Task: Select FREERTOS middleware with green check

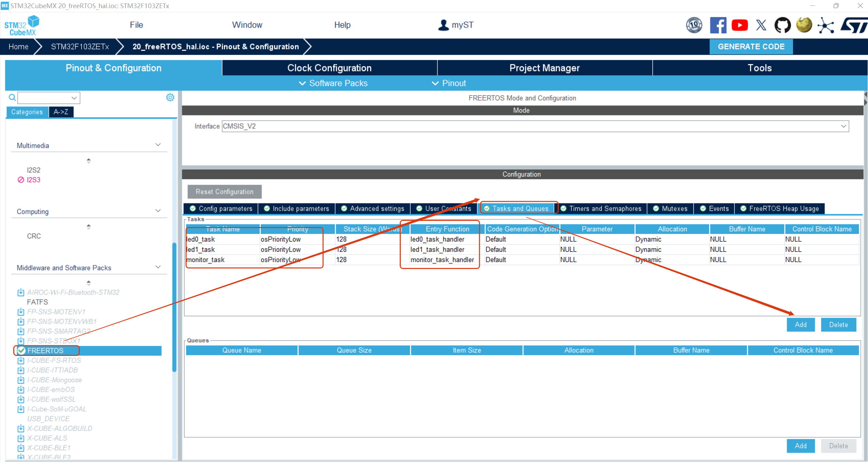Action: click(x=45, y=350)
